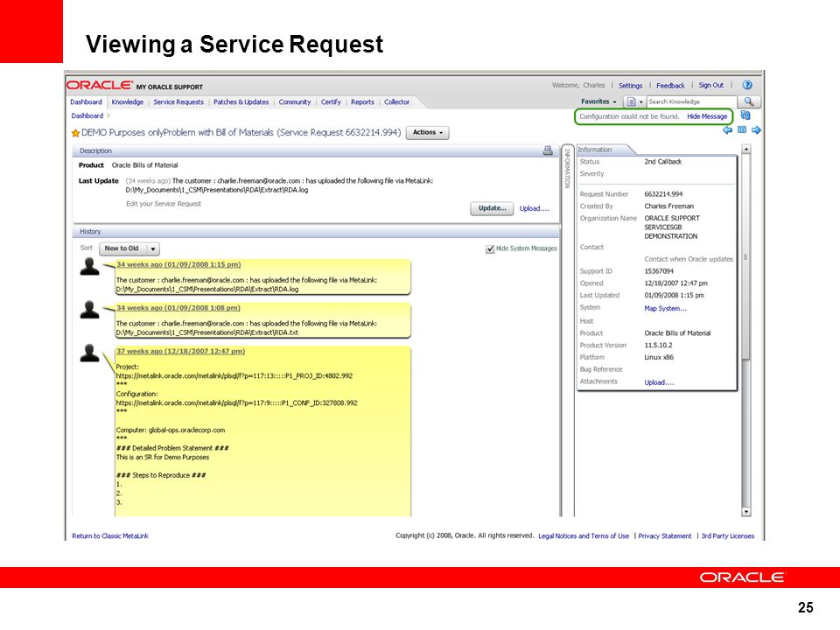Click the Oracle logo in the support header
Screen dimensions: 840x630
point(99,85)
